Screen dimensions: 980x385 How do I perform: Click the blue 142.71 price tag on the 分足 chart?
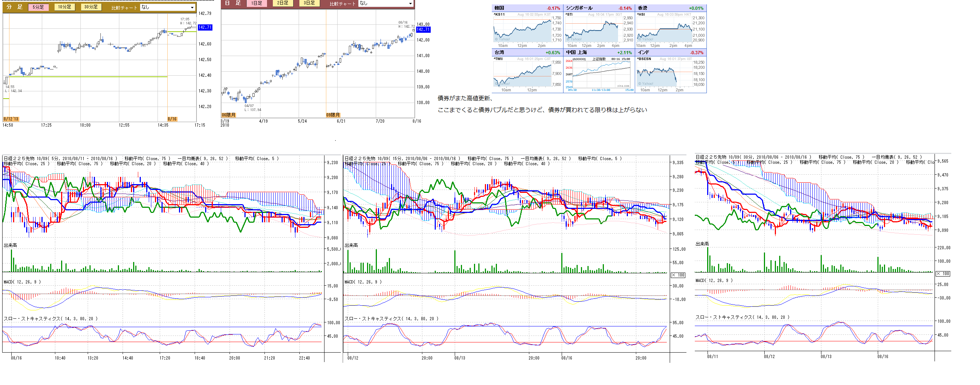click(x=205, y=27)
